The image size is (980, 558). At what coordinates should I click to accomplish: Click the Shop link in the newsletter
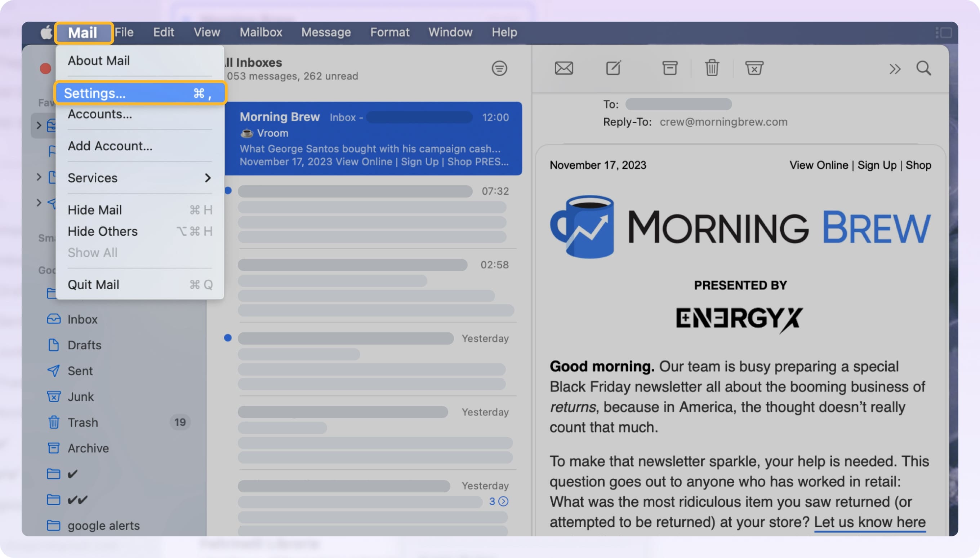[918, 165]
